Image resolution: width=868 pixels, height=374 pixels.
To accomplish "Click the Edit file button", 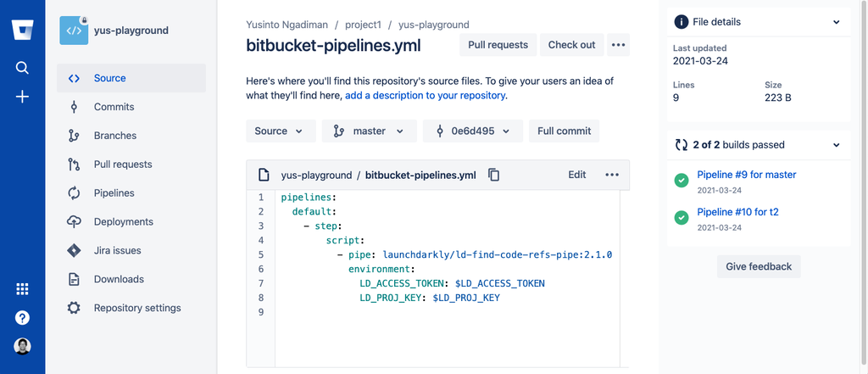I will tap(576, 176).
